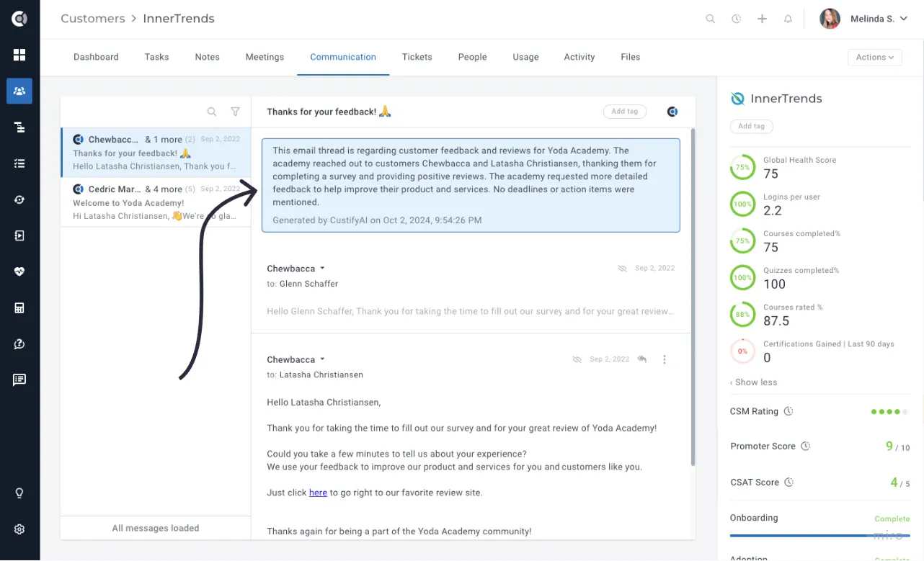This screenshot has height=561, width=924.
Task: Open the Meetings tab
Action: pos(265,57)
